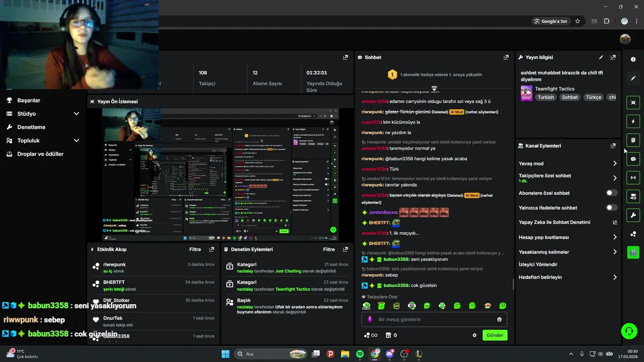
Task: Click the pinned gift leaderboard collapse arrow
Action: point(434,88)
